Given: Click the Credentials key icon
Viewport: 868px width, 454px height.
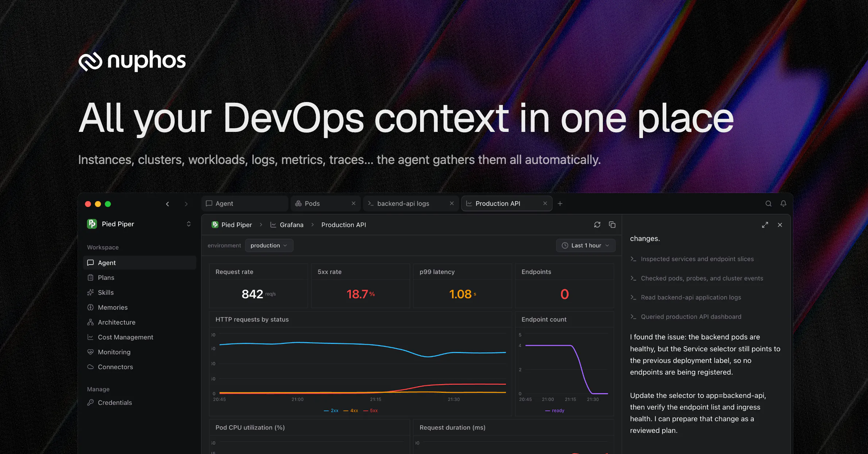Looking at the screenshot, I should pos(90,403).
